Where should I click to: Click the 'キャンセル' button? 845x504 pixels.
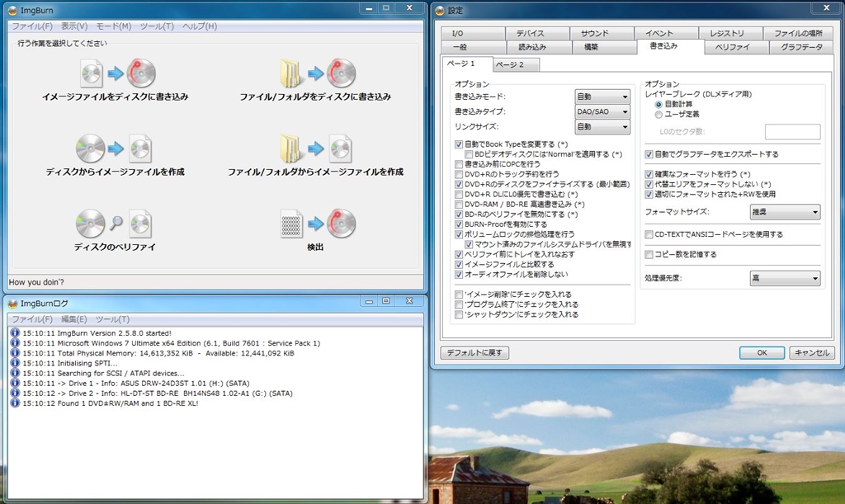(812, 353)
